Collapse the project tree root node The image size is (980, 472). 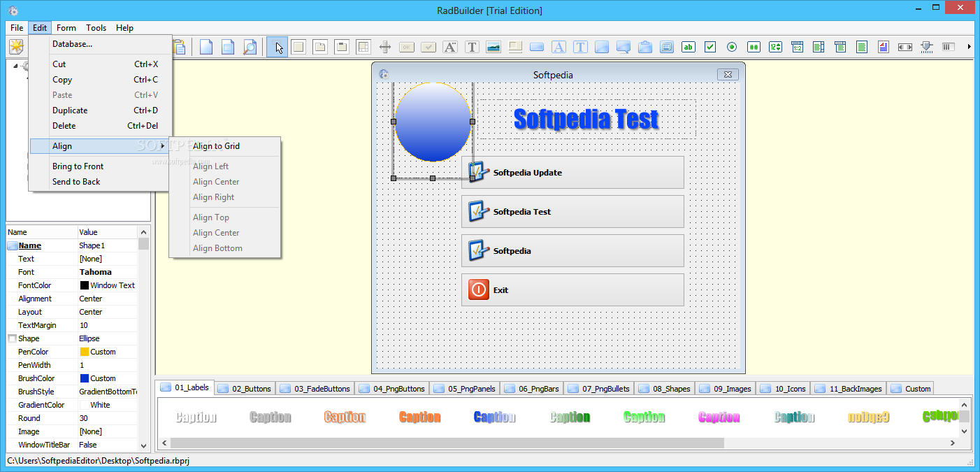tap(15, 66)
